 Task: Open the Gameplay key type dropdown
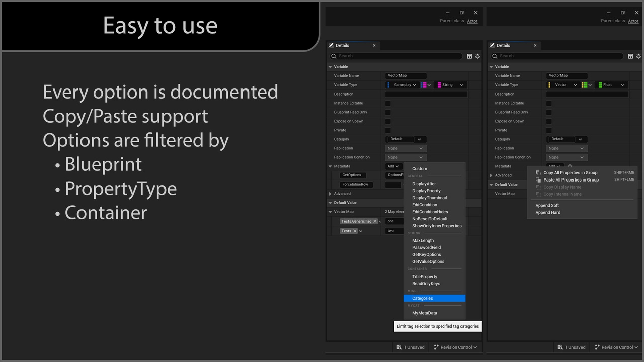[x=402, y=85]
